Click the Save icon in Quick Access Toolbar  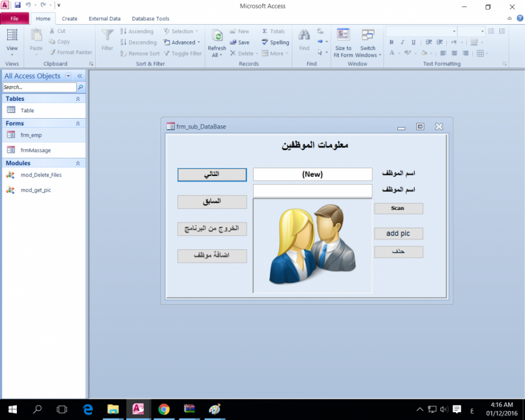[17, 5]
